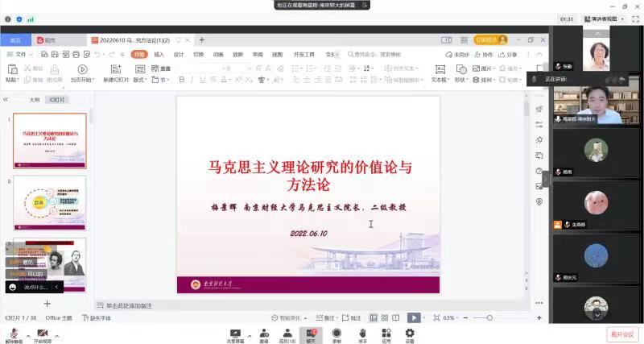Image resolution: width=644 pixels, height=344 pixels.
Task: Open the 设置 settings gear in meeting toolbar
Action: point(410,333)
